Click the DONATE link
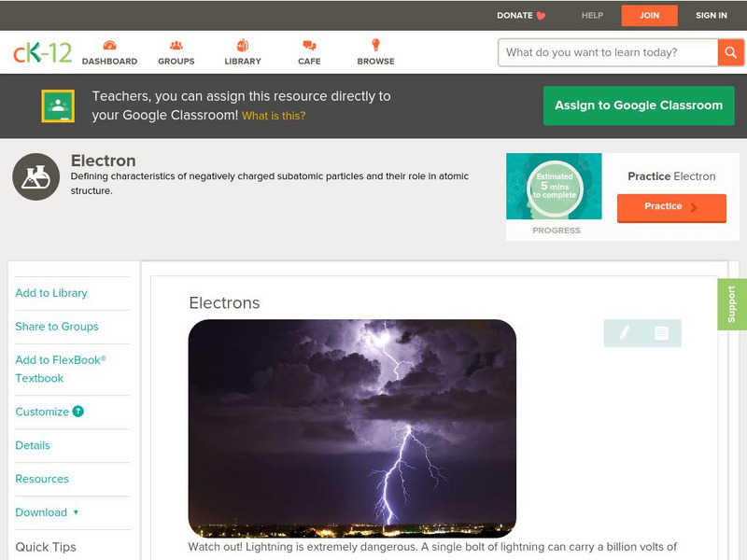Image resolution: width=747 pixels, height=560 pixels. [x=514, y=15]
